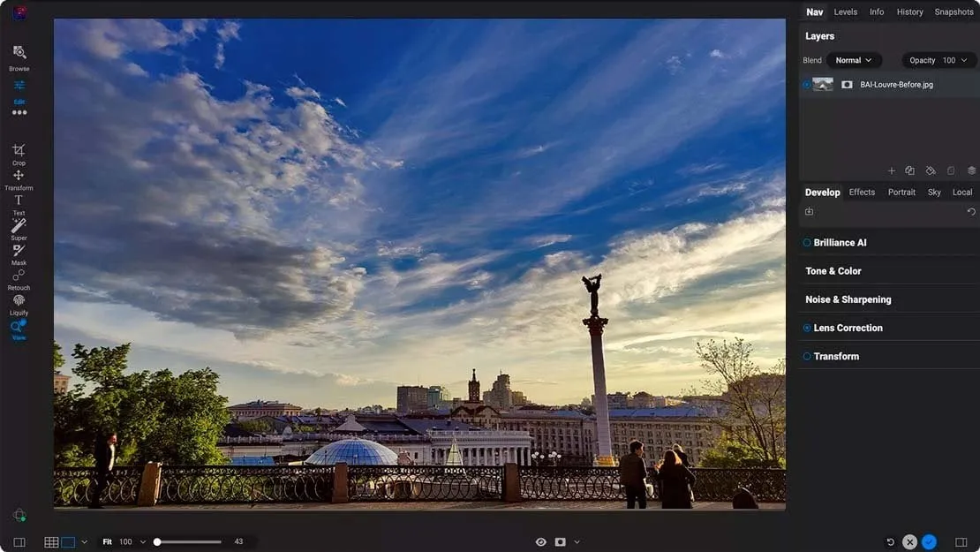Open the History tab
Screen dimensions: 980x552
click(909, 12)
